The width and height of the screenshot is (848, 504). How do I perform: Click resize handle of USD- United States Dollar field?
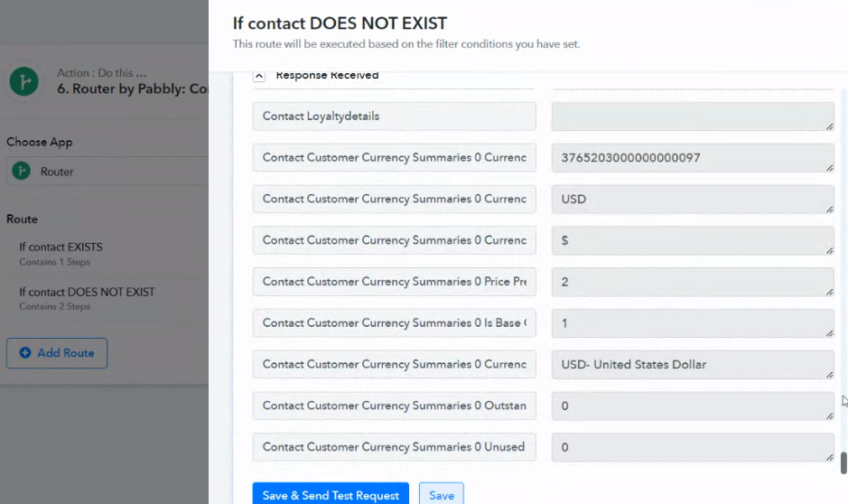click(828, 374)
